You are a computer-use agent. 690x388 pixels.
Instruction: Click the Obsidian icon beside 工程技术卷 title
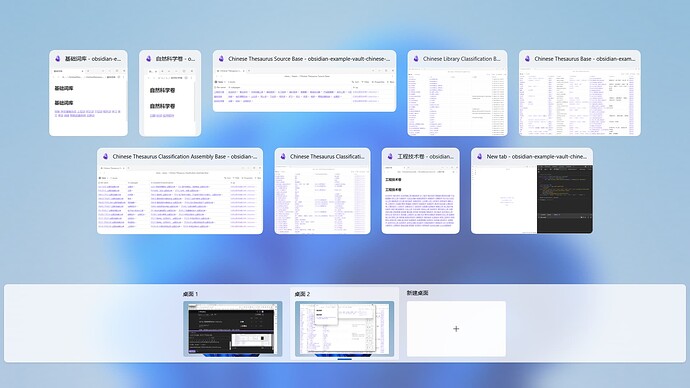[390, 156]
